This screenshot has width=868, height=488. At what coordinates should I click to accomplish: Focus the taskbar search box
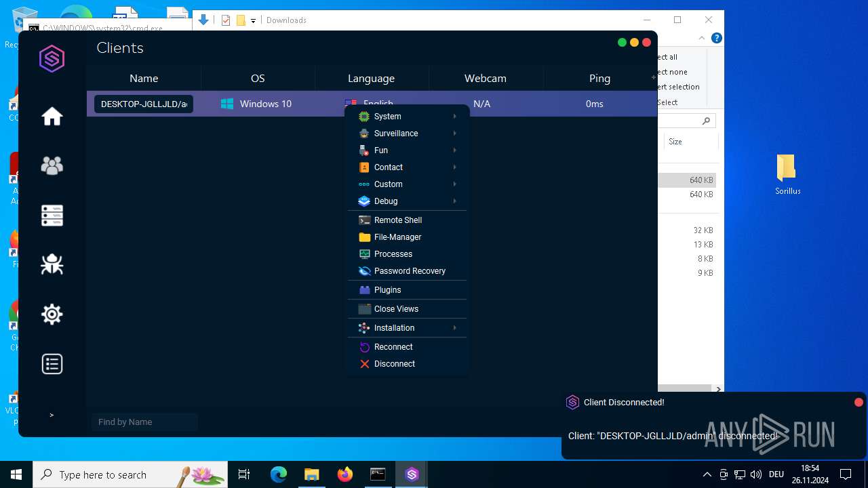[130, 474]
